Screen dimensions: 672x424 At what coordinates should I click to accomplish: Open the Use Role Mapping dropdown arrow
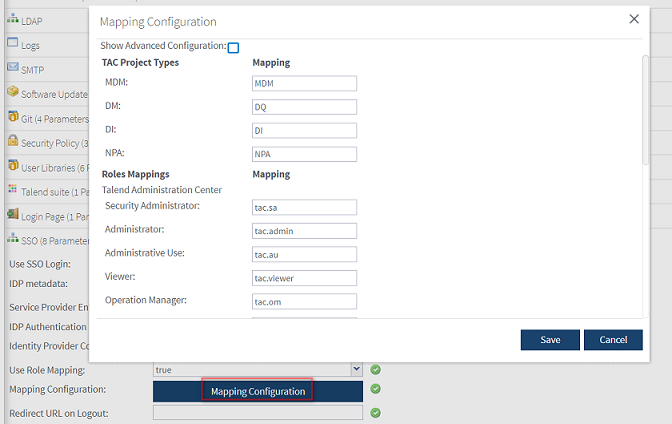coord(356,370)
